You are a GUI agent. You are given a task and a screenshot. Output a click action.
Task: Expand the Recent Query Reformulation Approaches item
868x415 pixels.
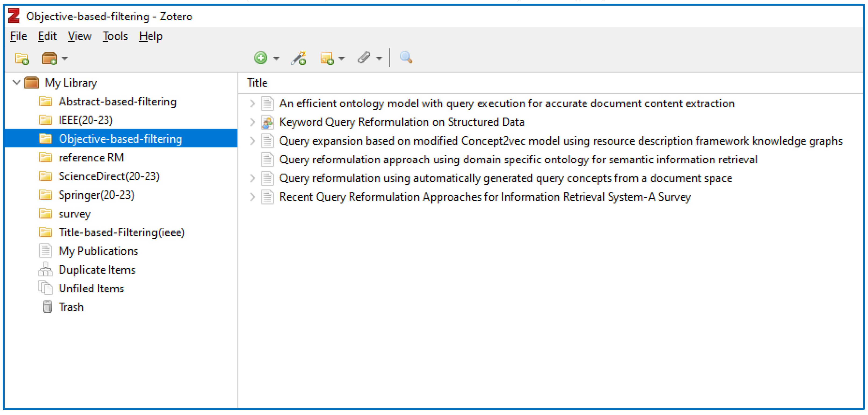point(252,197)
